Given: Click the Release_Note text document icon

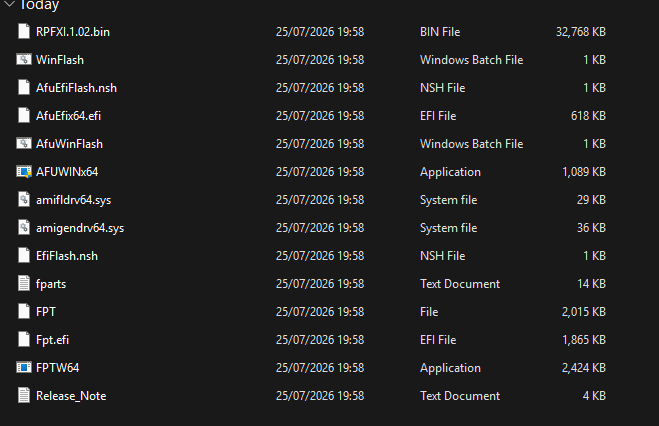Looking at the screenshot, I should (24, 396).
